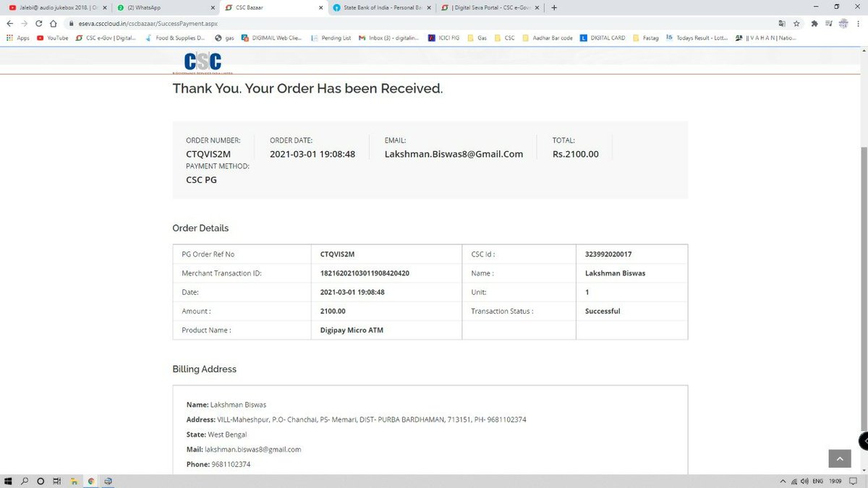This screenshot has height=488, width=868.
Task: Open the CSC bookmark folder
Action: [x=505, y=38]
